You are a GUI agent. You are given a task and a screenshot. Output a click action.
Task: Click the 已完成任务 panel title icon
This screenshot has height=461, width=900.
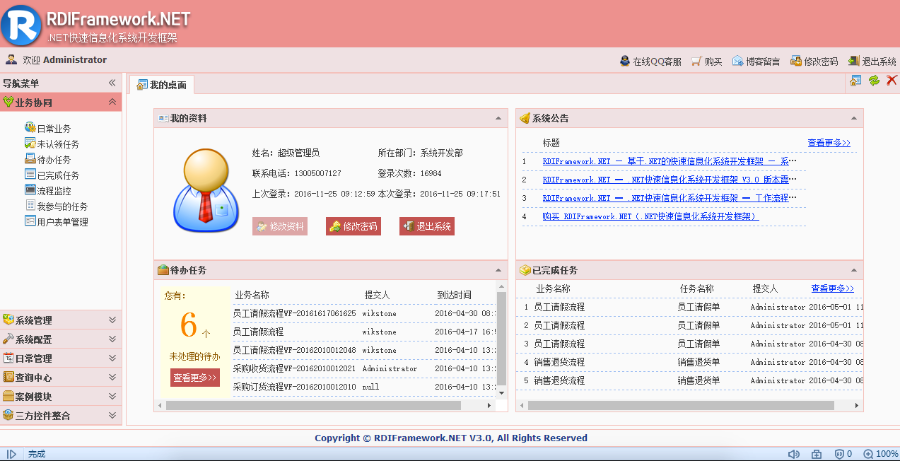point(525,270)
